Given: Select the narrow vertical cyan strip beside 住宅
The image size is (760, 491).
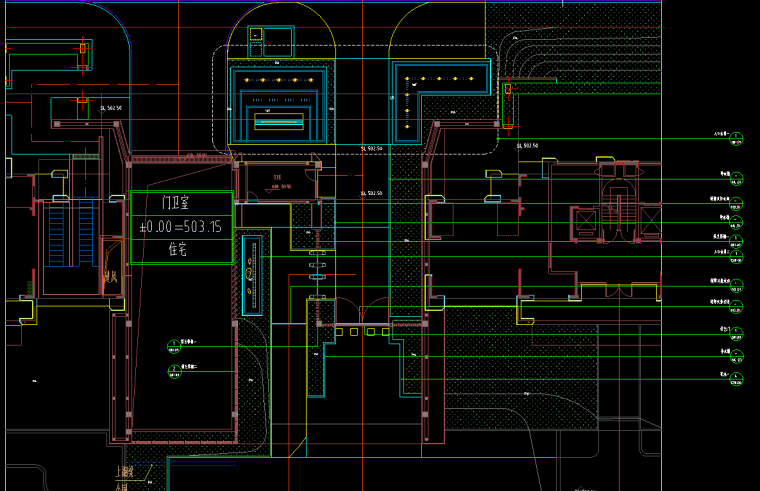Looking at the screenshot, I should click(x=250, y=274).
